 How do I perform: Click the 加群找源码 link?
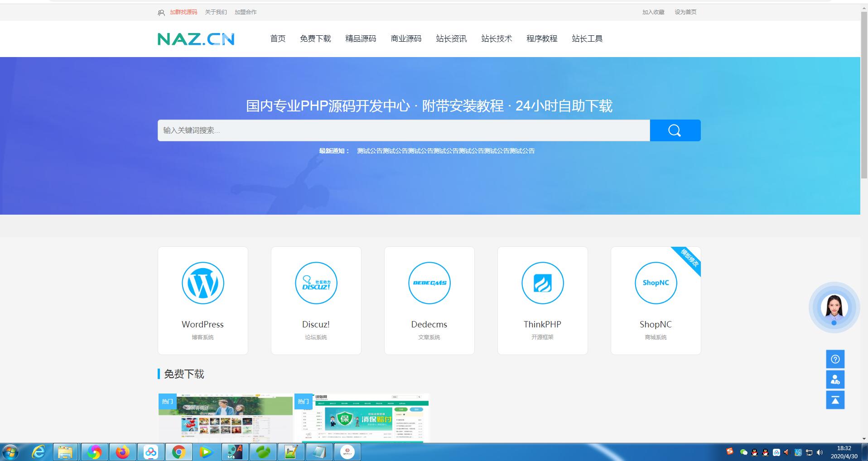coord(183,12)
